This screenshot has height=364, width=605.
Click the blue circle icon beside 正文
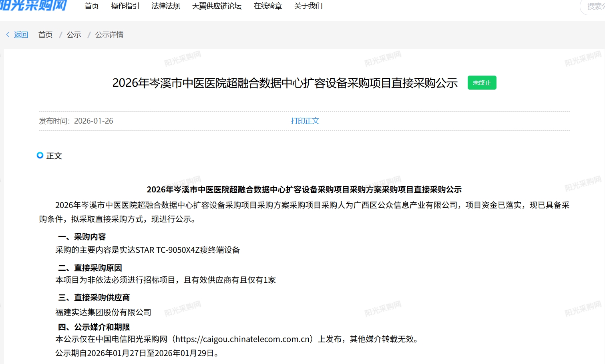pyautogui.click(x=40, y=155)
